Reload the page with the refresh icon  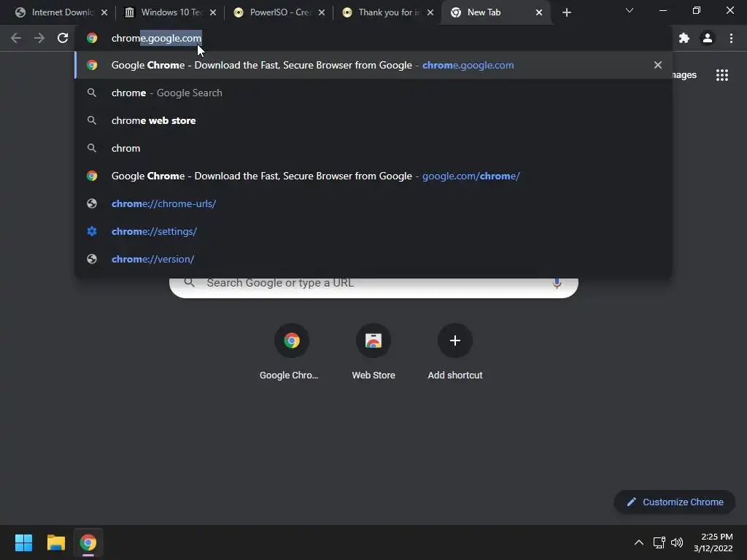point(63,38)
